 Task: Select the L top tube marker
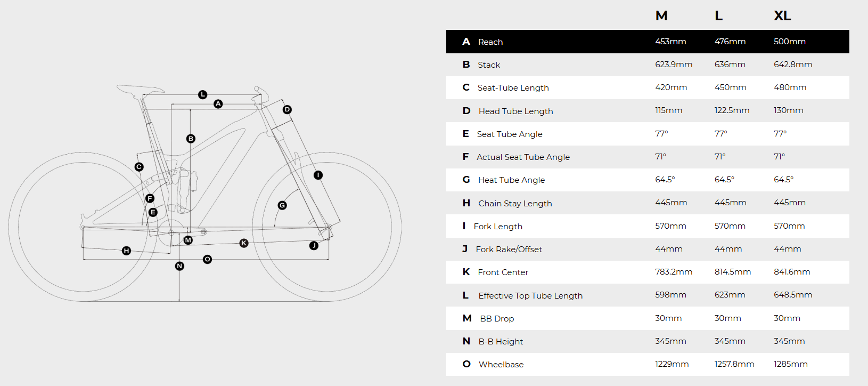pyautogui.click(x=202, y=95)
